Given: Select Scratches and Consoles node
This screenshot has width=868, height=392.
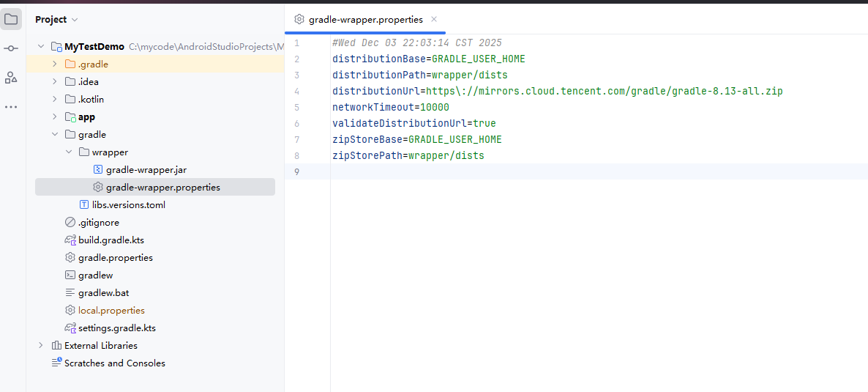Looking at the screenshot, I should click(x=115, y=363).
